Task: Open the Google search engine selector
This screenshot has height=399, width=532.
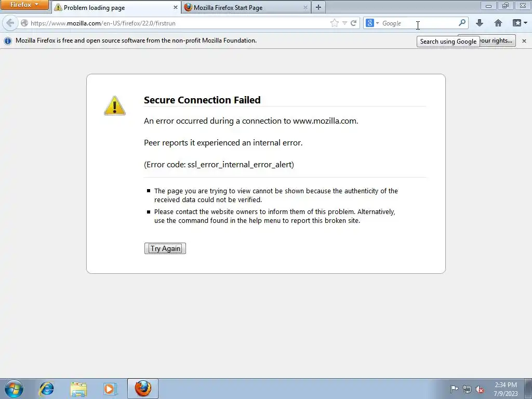Action: click(372, 23)
